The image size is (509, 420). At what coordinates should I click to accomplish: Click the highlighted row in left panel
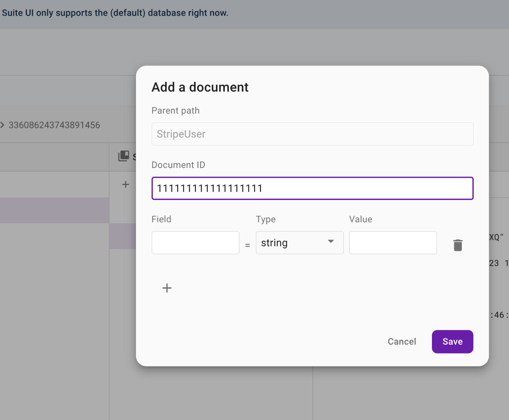coord(54,210)
